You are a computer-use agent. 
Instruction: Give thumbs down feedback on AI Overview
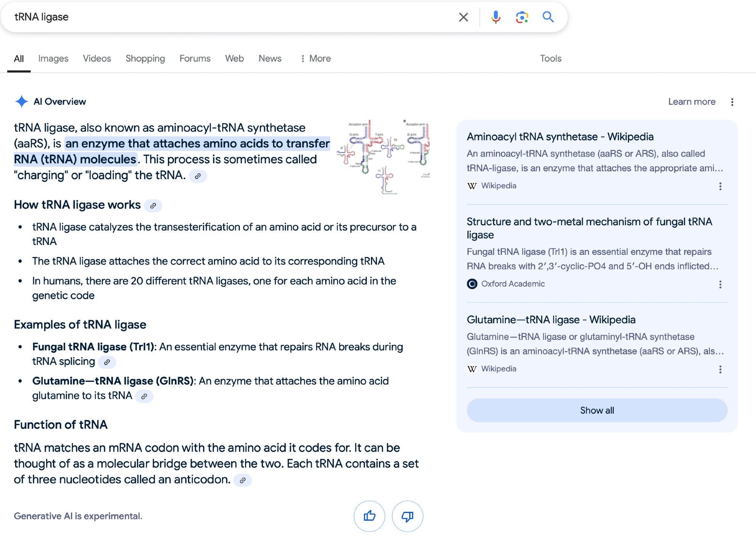[407, 516]
